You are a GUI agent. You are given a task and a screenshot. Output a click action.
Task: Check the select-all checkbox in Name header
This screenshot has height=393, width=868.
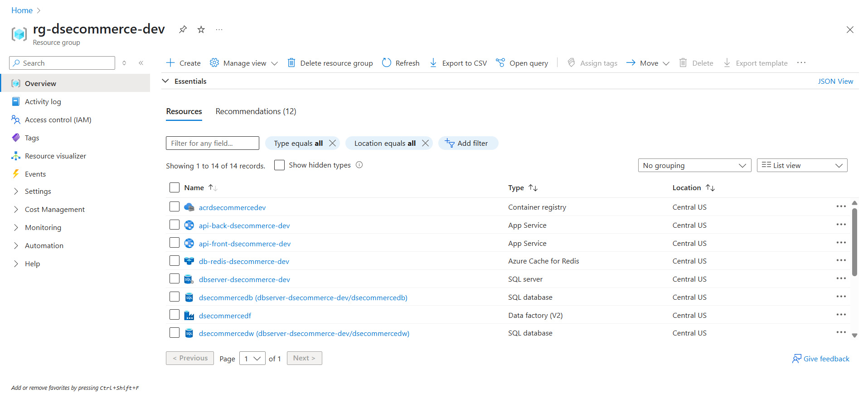(x=175, y=187)
